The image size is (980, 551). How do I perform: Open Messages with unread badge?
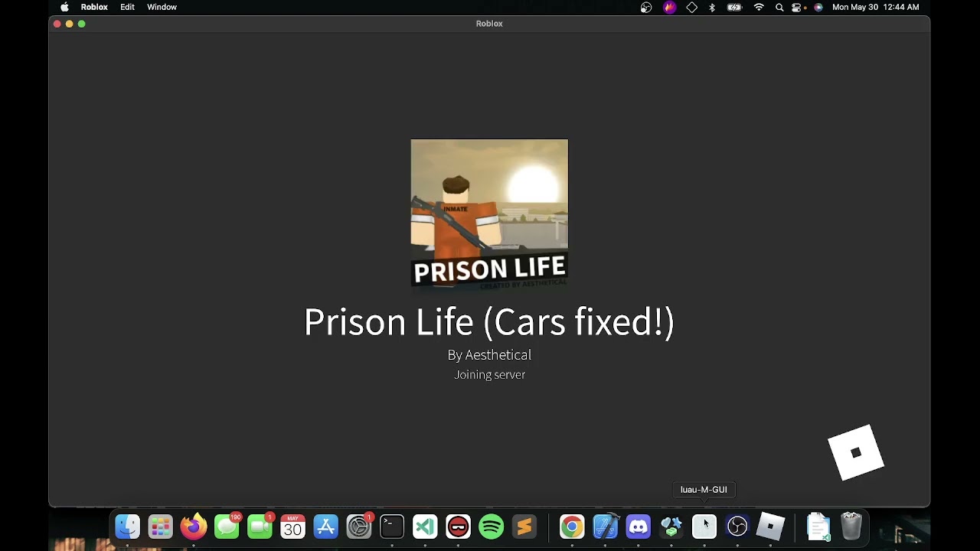[x=227, y=527]
